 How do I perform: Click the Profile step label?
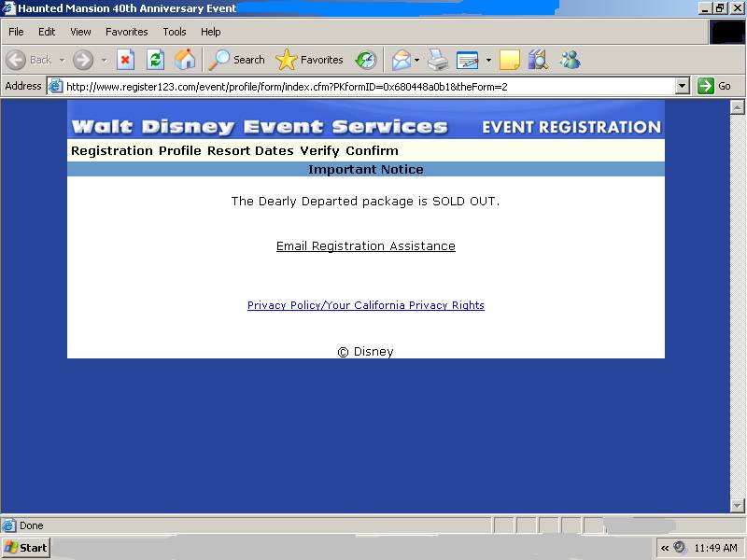pyautogui.click(x=180, y=151)
